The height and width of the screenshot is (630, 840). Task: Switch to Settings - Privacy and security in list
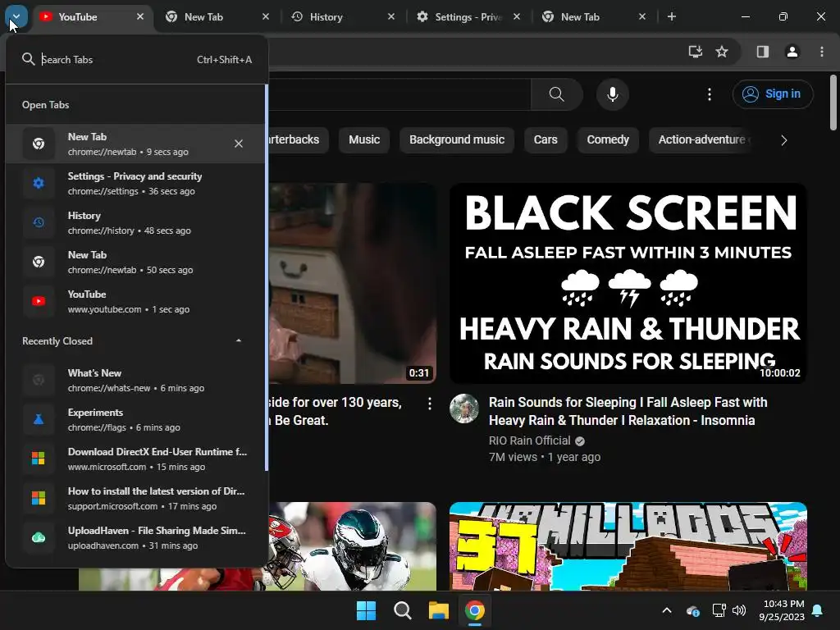[x=135, y=183]
